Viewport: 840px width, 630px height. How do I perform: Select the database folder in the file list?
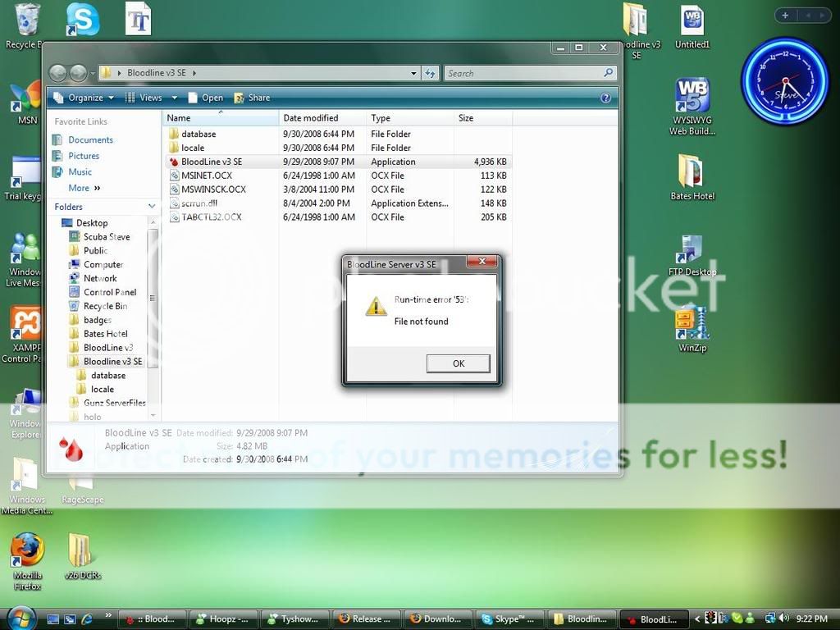(x=337, y=134)
